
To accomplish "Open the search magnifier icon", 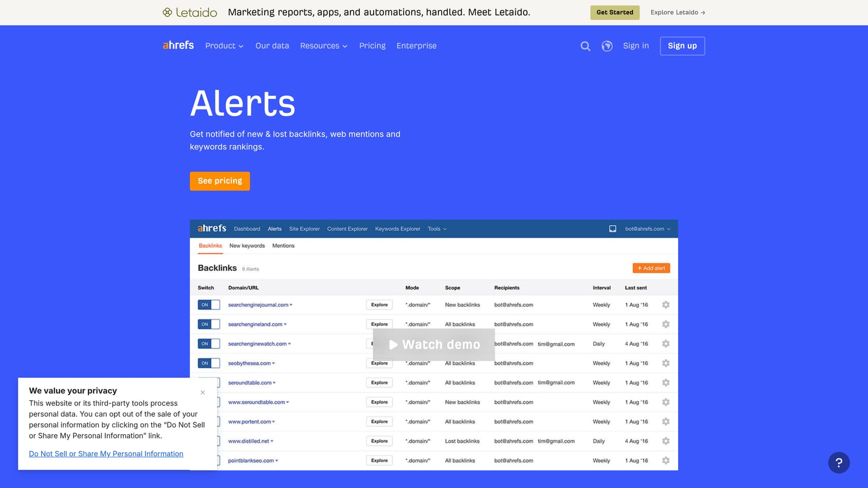I will click(x=585, y=46).
